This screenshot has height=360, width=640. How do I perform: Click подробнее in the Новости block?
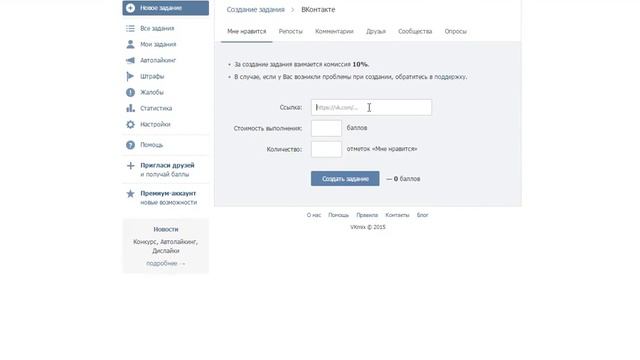click(x=166, y=264)
